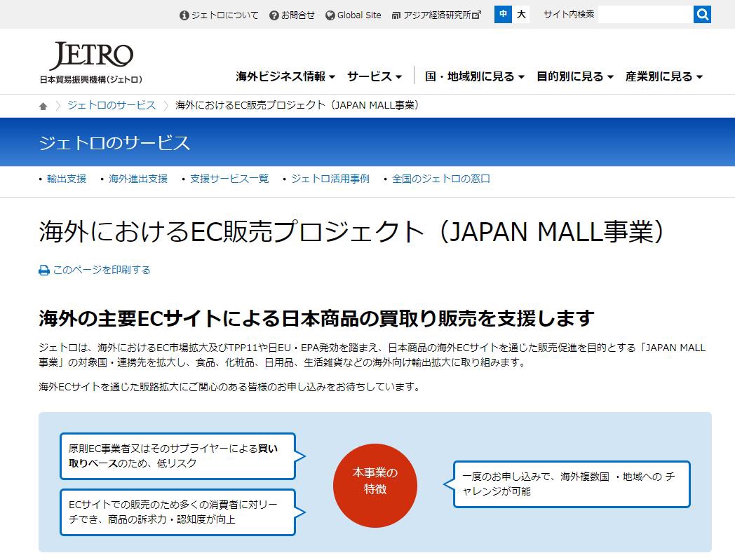735x560 pixels.
Task: Open お問合せ link
Action: click(297, 15)
